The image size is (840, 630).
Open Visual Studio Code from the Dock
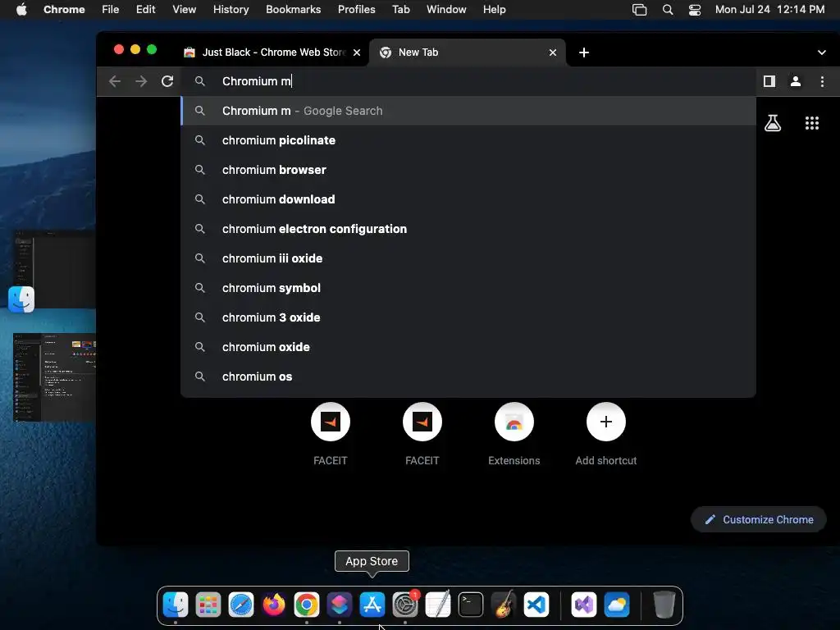[536, 605]
